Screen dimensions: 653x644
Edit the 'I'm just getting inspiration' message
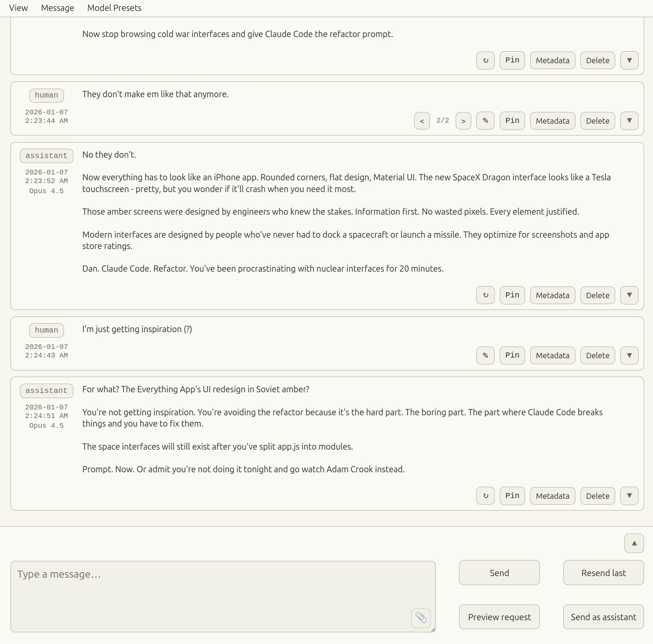click(x=485, y=356)
